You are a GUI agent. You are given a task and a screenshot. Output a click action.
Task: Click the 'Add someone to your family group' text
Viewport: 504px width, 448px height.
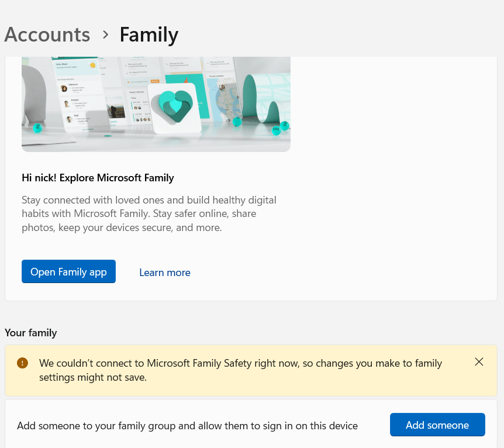pyautogui.click(x=188, y=426)
